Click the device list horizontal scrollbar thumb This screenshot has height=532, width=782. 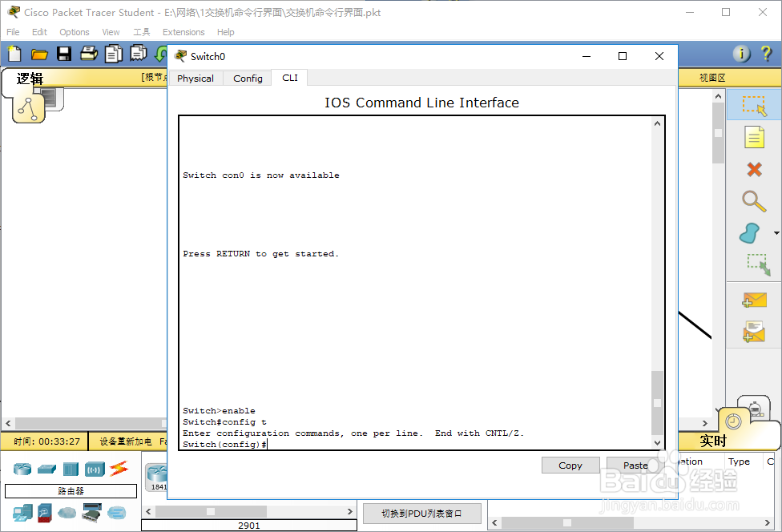tap(211, 511)
